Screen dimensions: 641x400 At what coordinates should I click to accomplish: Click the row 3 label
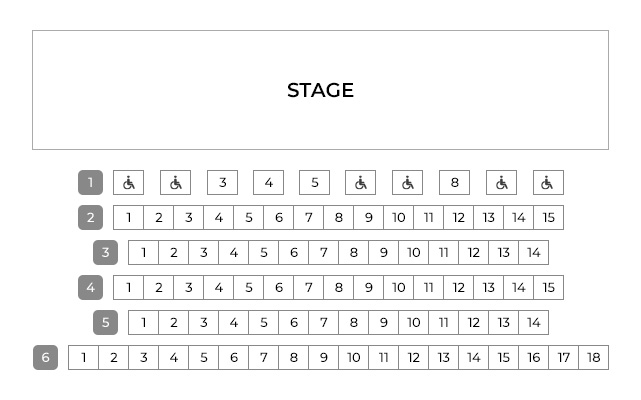pyautogui.click(x=105, y=252)
